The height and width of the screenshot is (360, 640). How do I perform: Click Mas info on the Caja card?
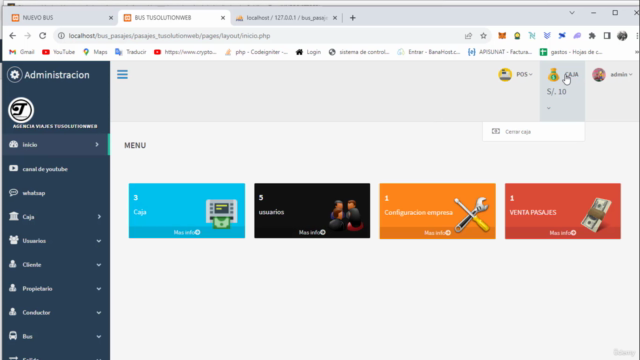point(187,232)
